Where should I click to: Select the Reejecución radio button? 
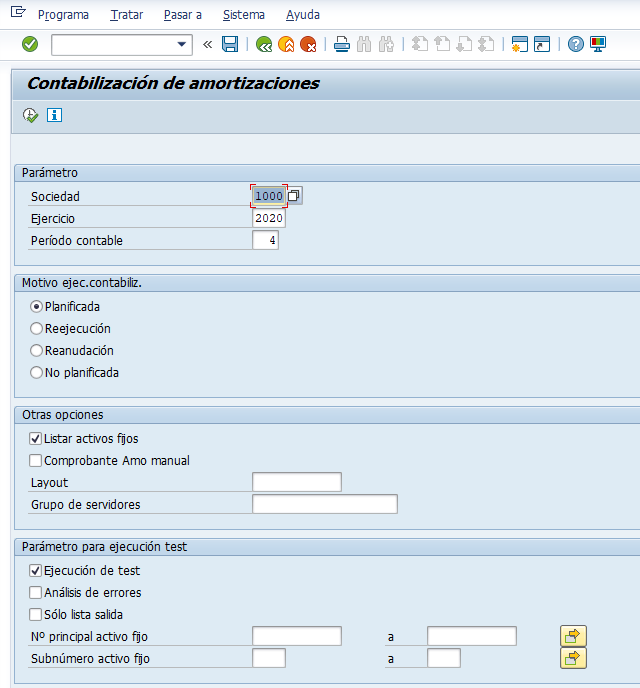pos(36,328)
